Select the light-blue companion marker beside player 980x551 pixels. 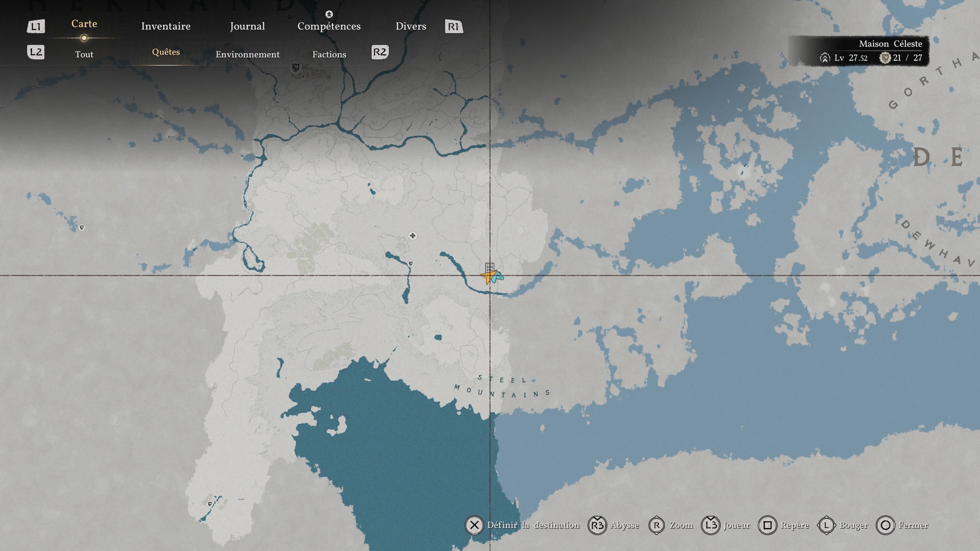[498, 277]
